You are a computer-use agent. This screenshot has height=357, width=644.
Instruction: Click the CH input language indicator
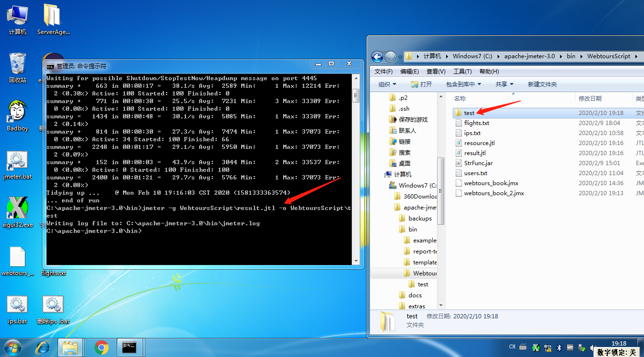pyautogui.click(x=512, y=347)
